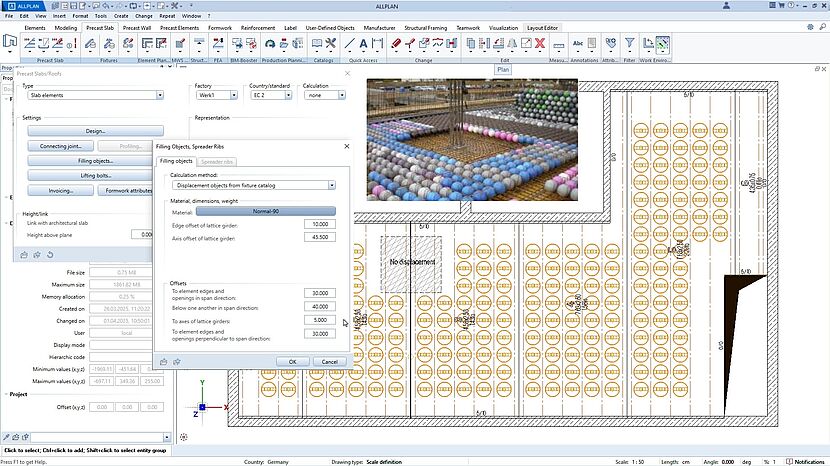Select the Filling objects dialog tab
This screenshot has height=466, width=830.
pos(176,161)
